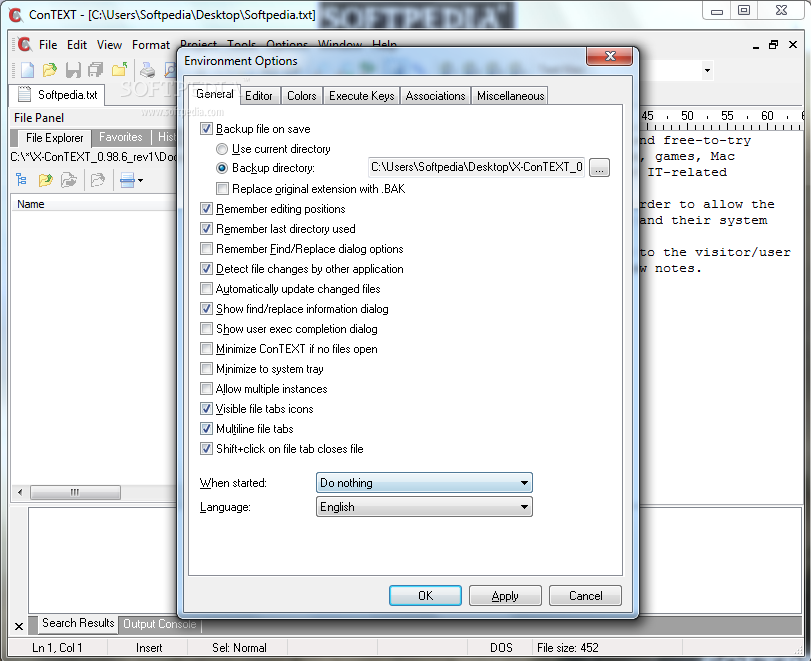Toggle Shift+click on file tab closes file
Screen dimensions: 811x661
tap(206, 448)
